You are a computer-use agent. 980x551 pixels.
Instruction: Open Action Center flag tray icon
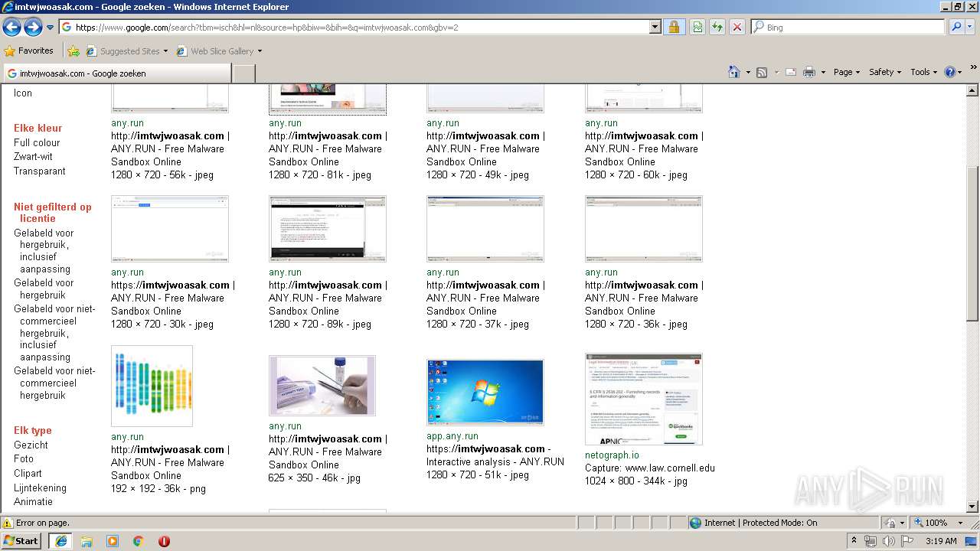(x=907, y=541)
